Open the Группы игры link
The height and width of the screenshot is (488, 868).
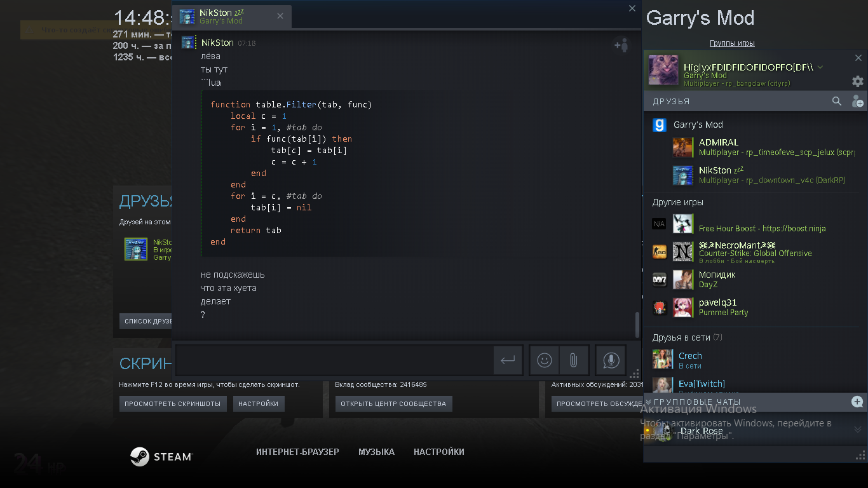click(732, 43)
